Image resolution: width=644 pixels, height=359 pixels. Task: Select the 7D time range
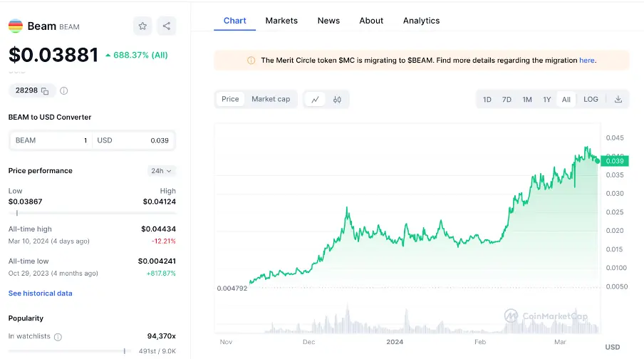[507, 100]
